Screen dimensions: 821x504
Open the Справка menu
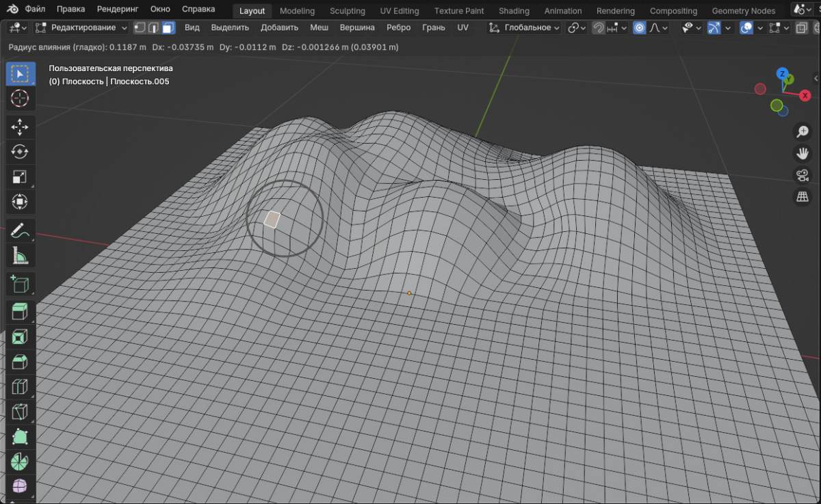tap(198, 10)
